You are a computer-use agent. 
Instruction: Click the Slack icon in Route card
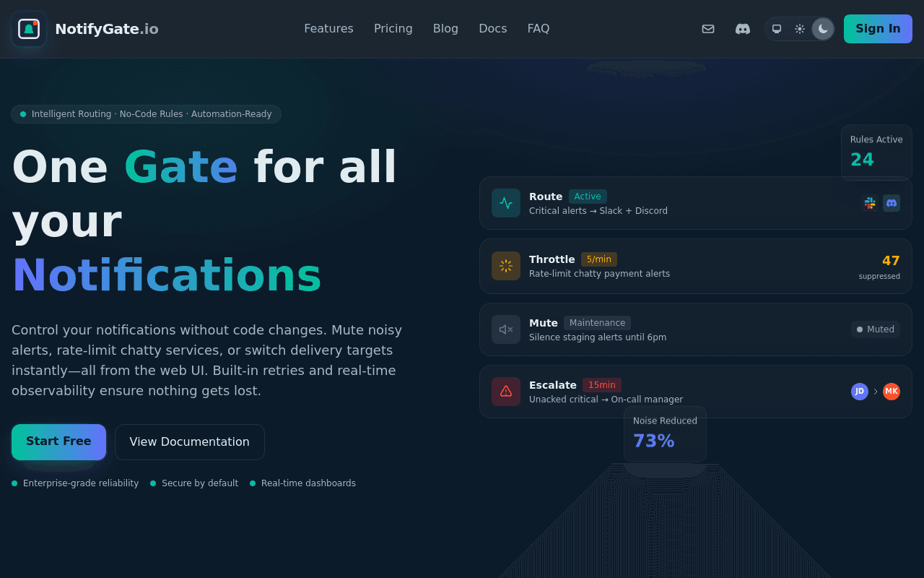[870, 203]
